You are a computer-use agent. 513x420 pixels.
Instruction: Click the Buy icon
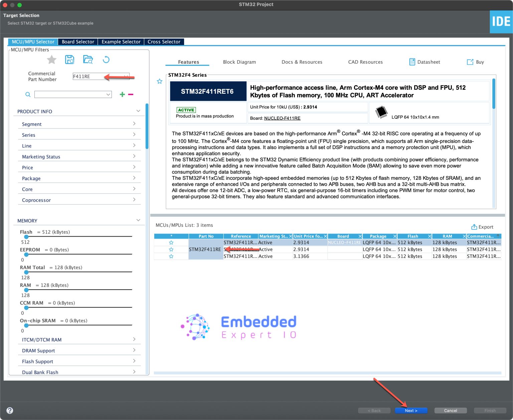pos(475,62)
